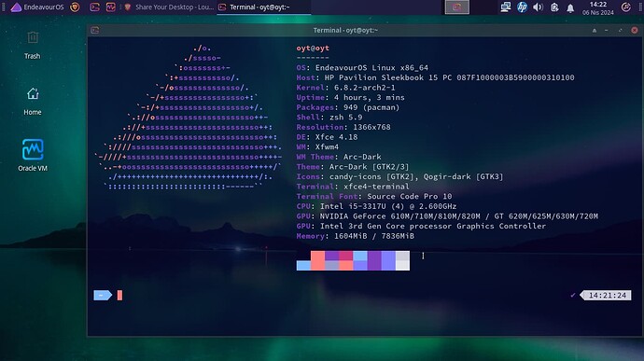Screen dimensions: 644x361
Task: Click the pulse-monitor launcher icon in panel
Action: click(110, 7)
